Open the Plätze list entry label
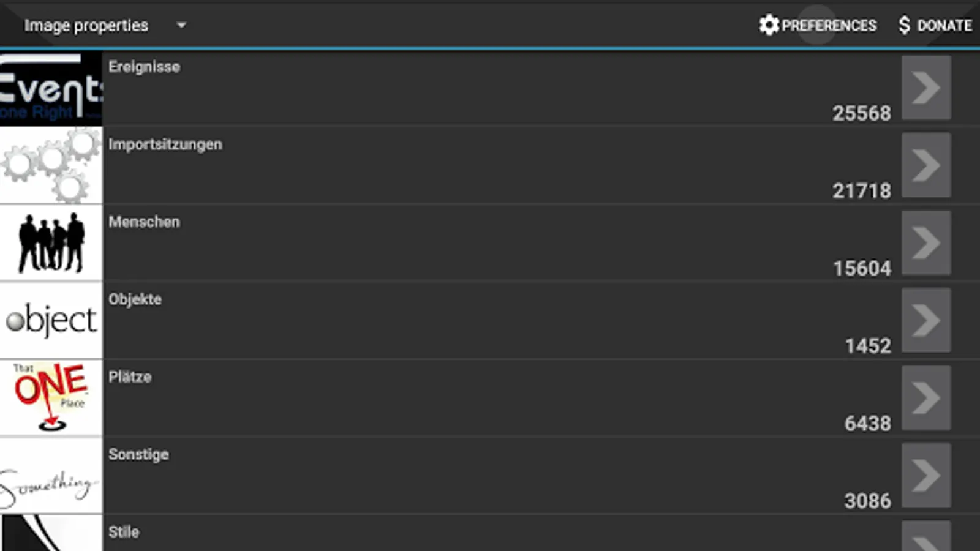Screen dimensions: 980x551 tap(130, 377)
